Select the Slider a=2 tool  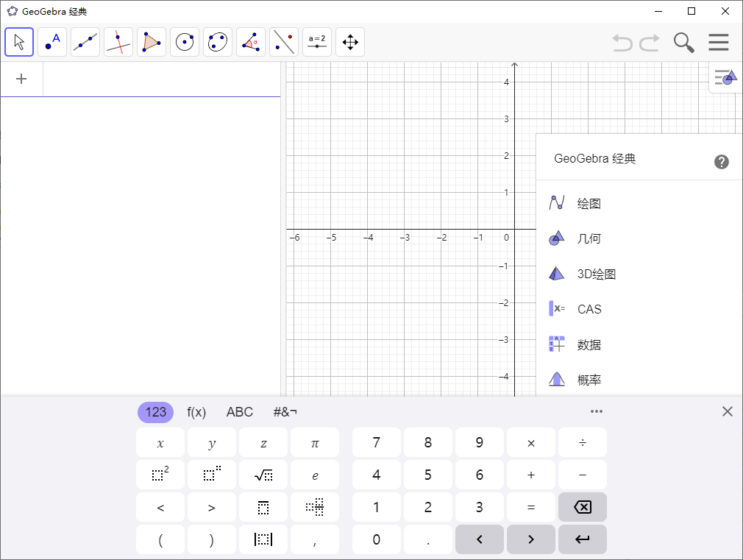point(316,42)
